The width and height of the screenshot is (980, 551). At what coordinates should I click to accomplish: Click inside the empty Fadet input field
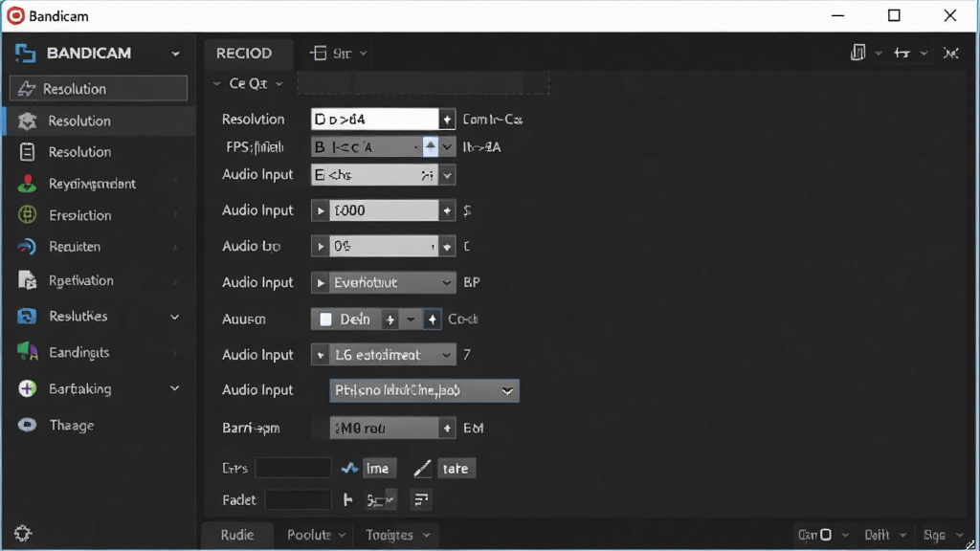pyautogui.click(x=299, y=499)
